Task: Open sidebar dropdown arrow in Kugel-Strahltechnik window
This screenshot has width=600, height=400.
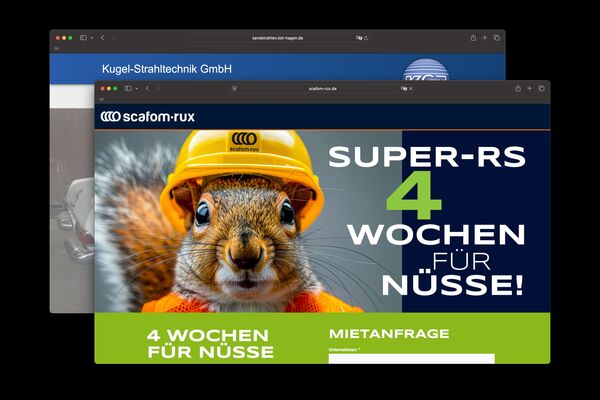Action: 92,38
